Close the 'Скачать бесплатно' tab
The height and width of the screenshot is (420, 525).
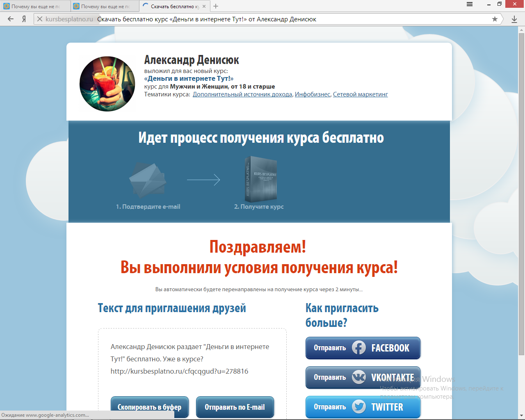pos(204,6)
